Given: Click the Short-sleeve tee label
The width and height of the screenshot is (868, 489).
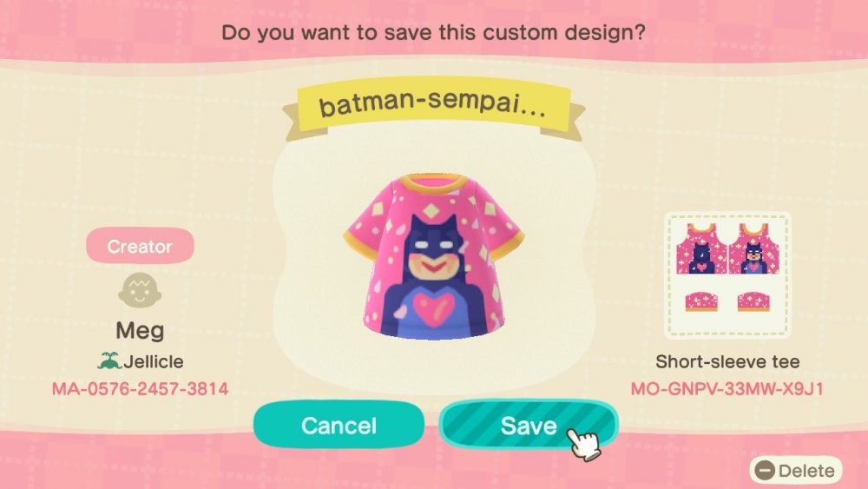Looking at the screenshot, I should (x=727, y=361).
